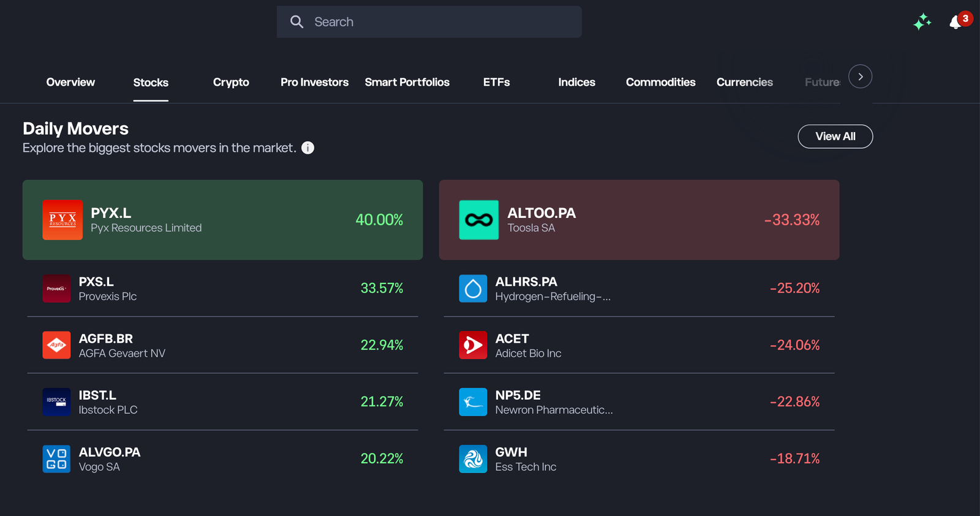The image size is (980, 516).
Task: Click the 33.57% change value
Action: (382, 288)
